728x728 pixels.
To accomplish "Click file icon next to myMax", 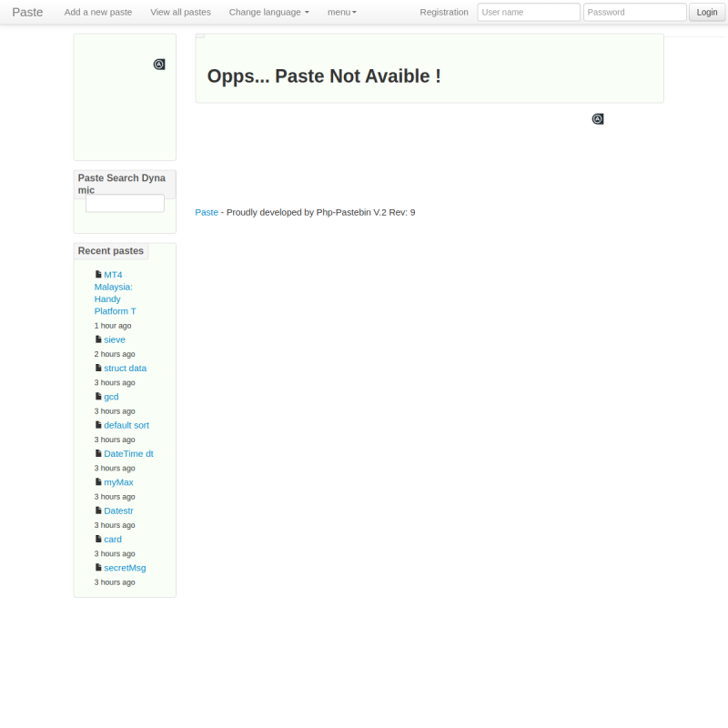I will coord(98,482).
